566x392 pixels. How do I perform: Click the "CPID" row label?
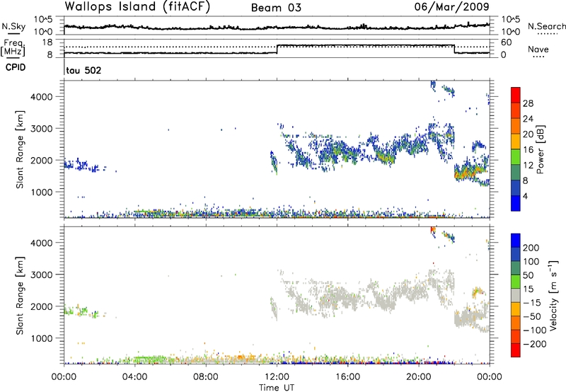[x=16, y=67]
